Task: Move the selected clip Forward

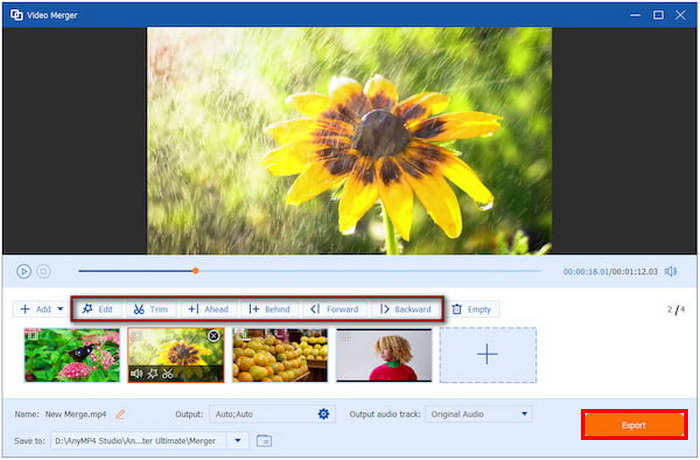Action: [334, 309]
